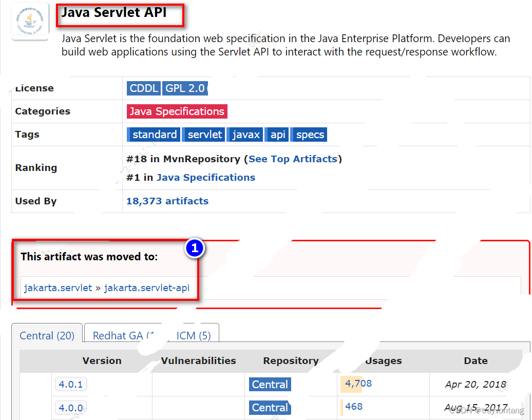Viewport: 532px width, 420px height.
Task: Click the Vulnerabilities column header
Action: 198,360
